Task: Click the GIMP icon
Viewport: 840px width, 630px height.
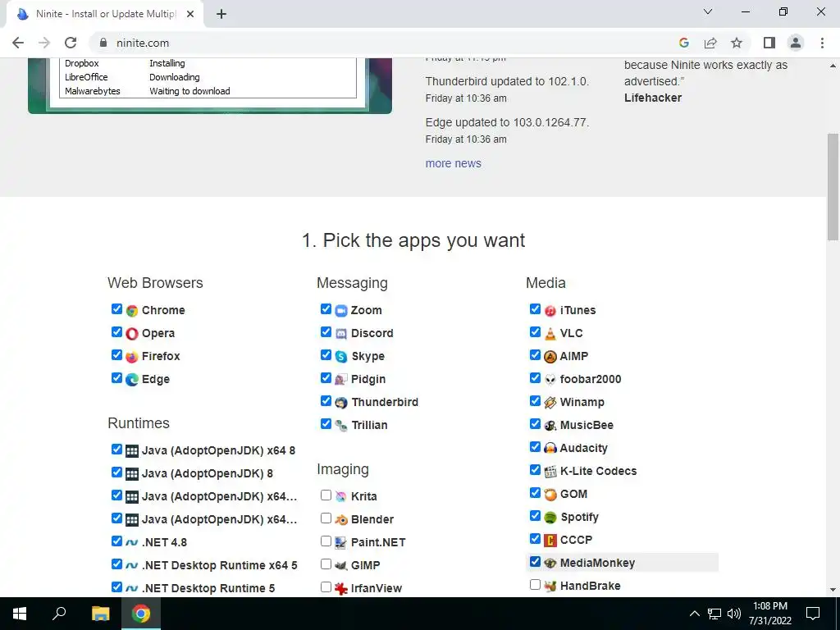Action: (x=341, y=566)
